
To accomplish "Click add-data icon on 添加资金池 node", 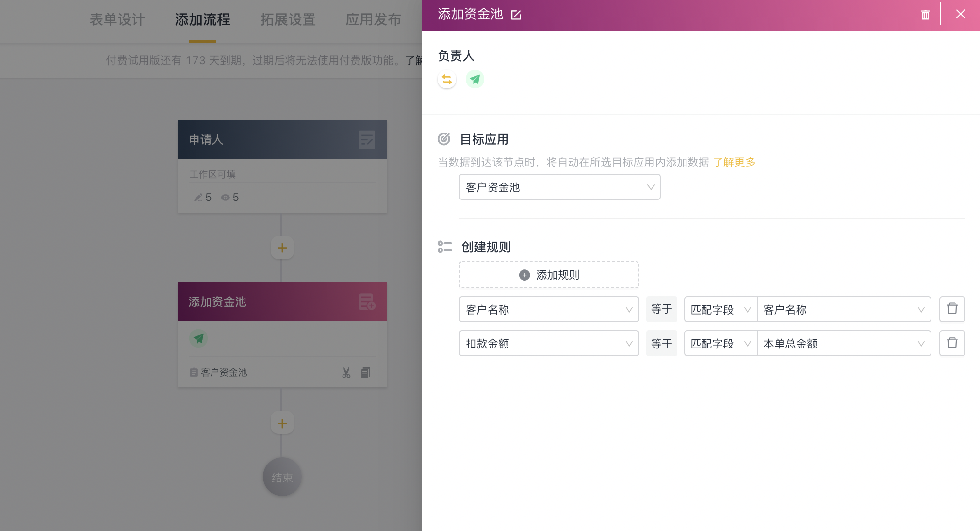I will [x=367, y=302].
